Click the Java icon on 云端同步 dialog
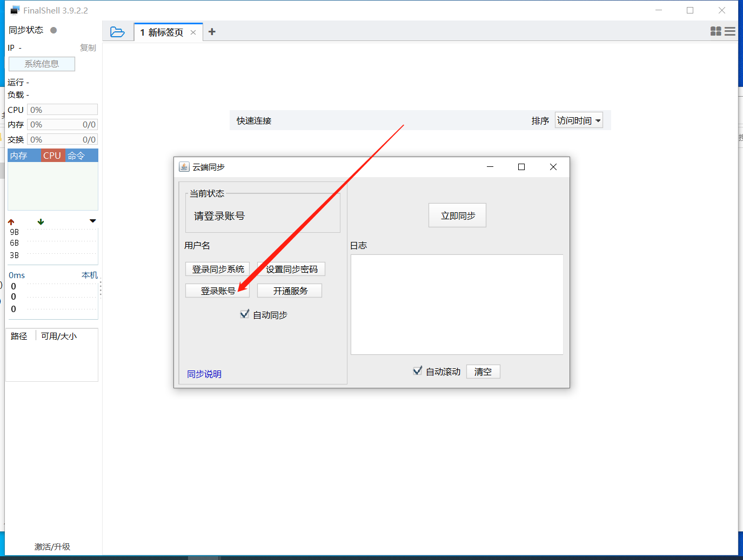This screenshot has width=743, height=560. (184, 166)
